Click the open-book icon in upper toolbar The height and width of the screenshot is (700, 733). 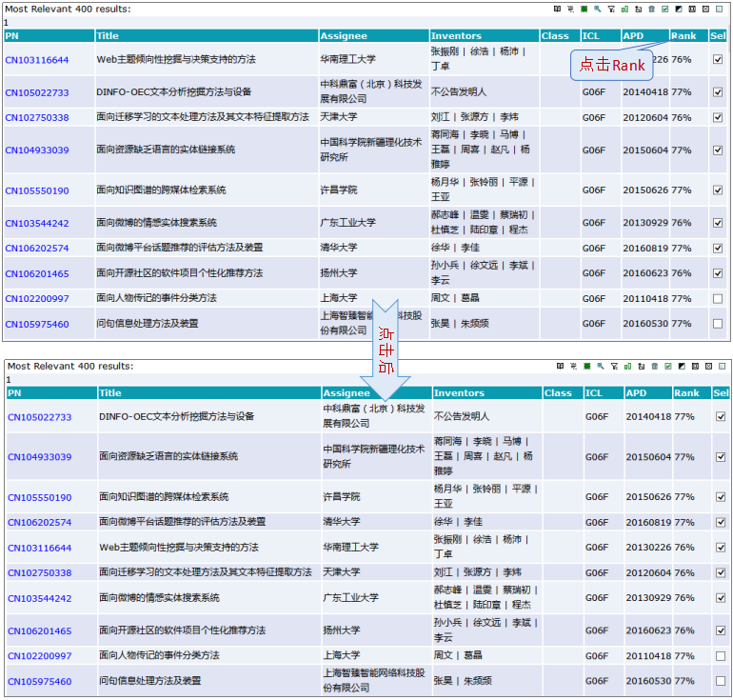point(557,10)
